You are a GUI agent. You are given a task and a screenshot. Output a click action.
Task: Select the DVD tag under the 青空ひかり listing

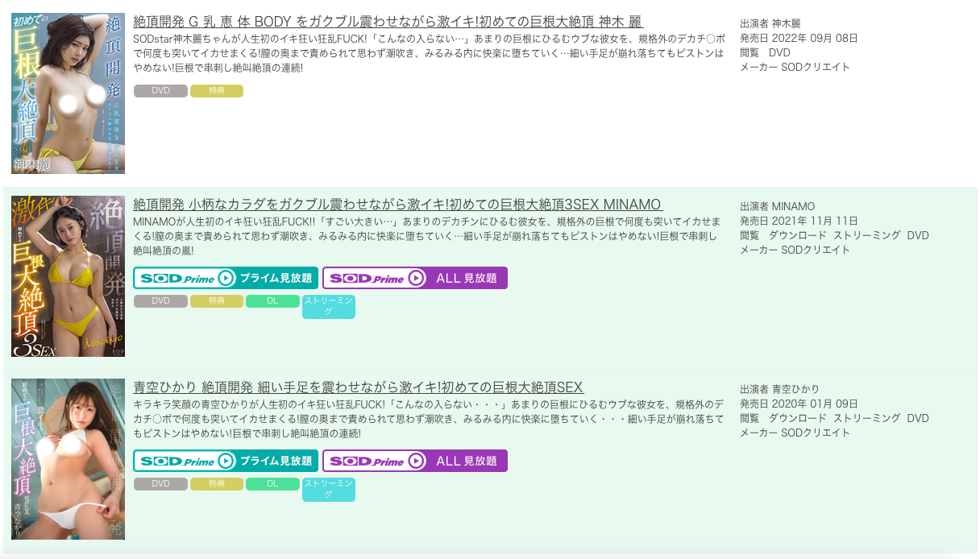[x=160, y=484]
